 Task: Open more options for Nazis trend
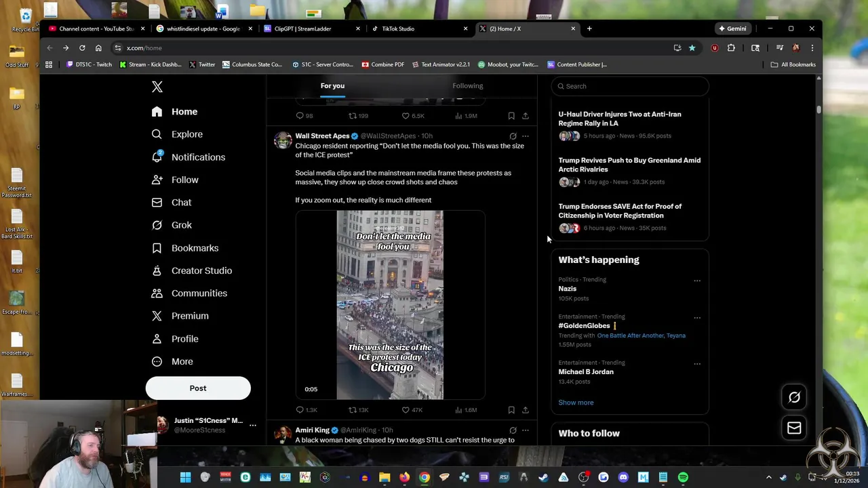click(x=697, y=281)
